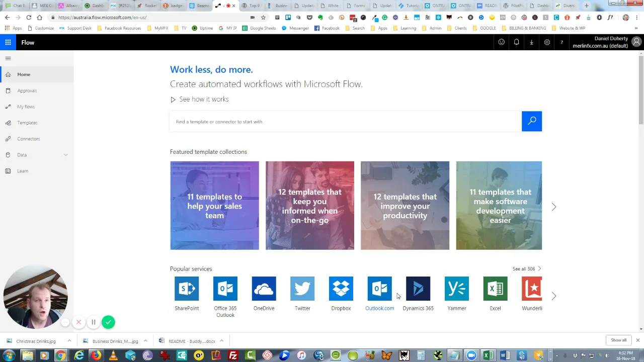Open the Dropbox service icon
This screenshot has height=362, width=644.
pos(341,289)
